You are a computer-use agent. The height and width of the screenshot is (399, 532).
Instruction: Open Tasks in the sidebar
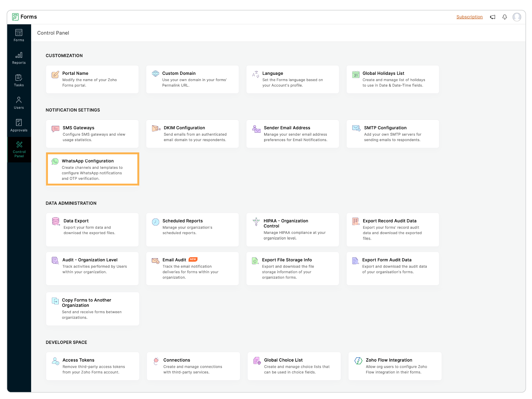coord(19,80)
